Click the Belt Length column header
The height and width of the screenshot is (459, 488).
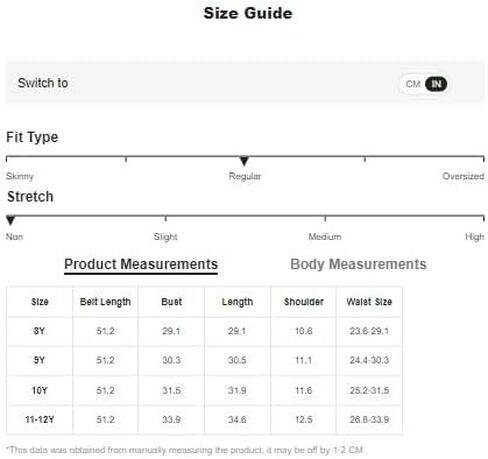point(105,302)
